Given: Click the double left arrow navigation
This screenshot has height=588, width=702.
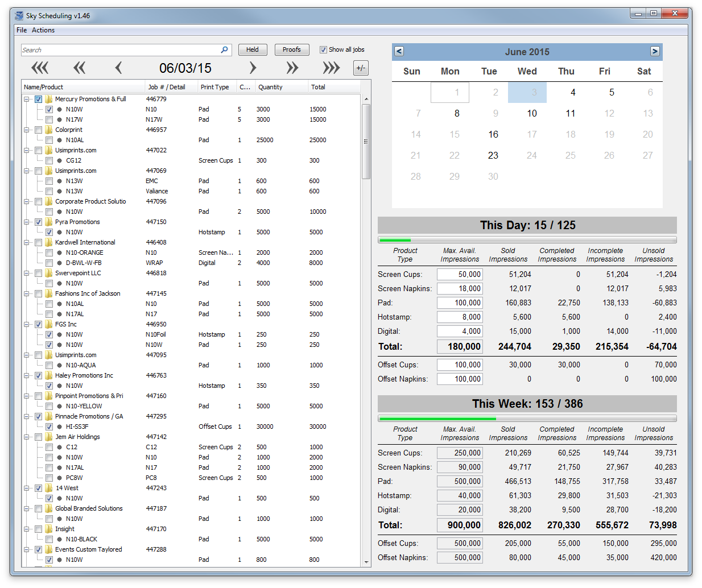Looking at the screenshot, I should (79, 68).
